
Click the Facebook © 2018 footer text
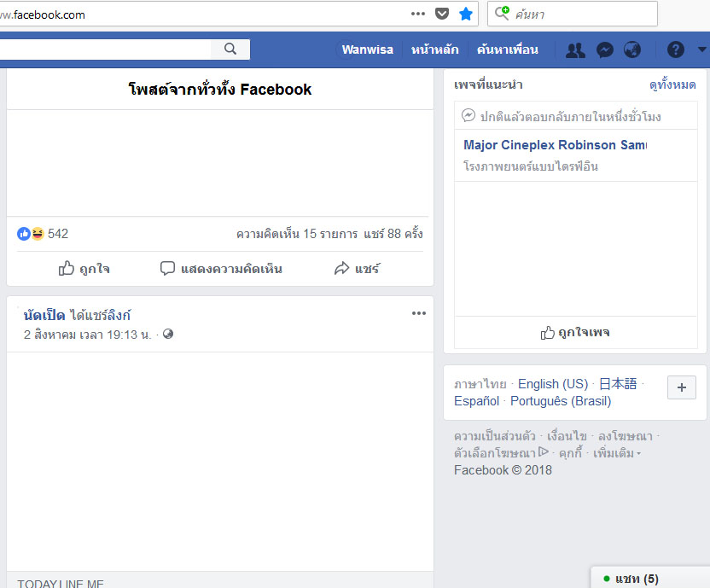503,470
